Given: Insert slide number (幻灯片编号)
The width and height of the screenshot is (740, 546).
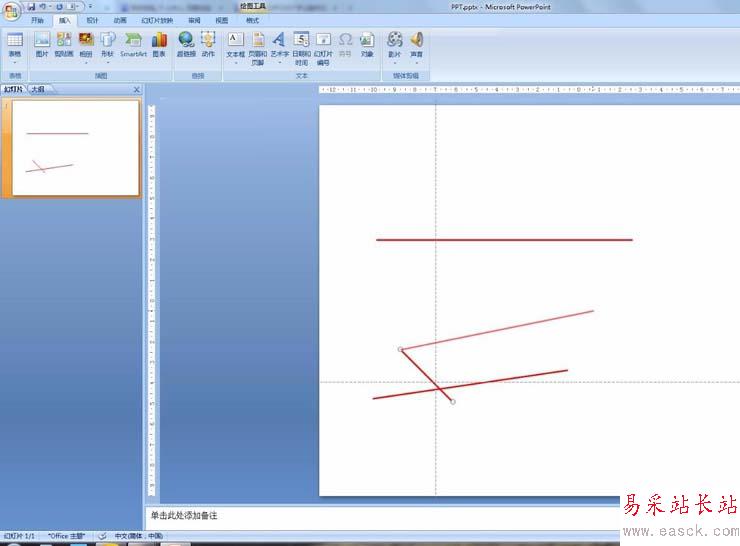Looking at the screenshot, I should point(323,49).
